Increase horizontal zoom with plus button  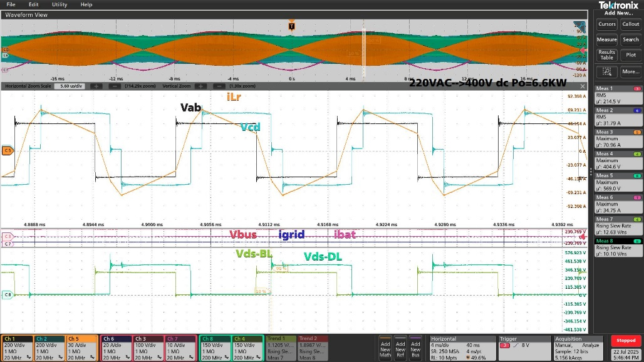97,85
